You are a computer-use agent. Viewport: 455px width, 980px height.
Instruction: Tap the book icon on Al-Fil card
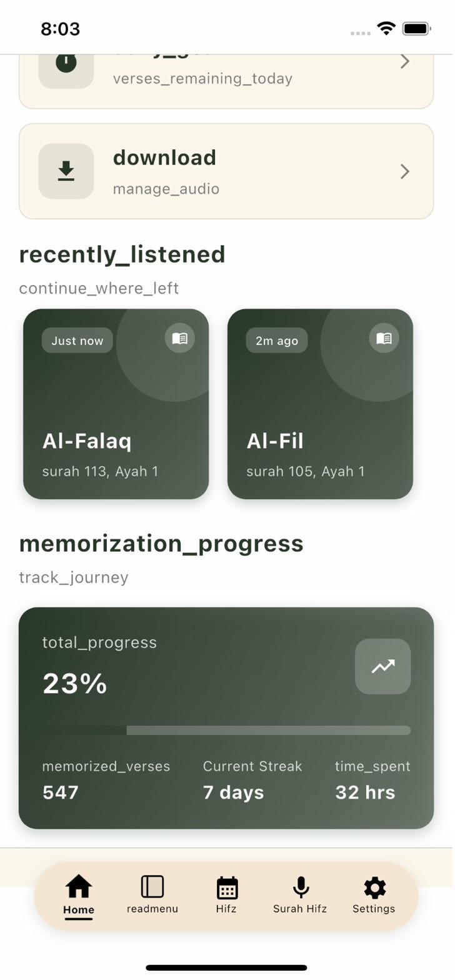[384, 338]
